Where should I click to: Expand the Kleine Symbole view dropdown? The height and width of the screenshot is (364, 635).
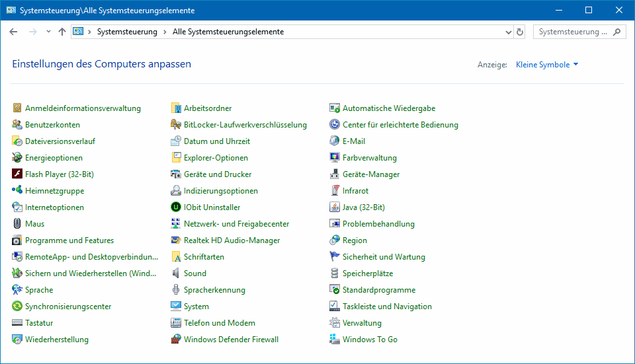(x=547, y=65)
